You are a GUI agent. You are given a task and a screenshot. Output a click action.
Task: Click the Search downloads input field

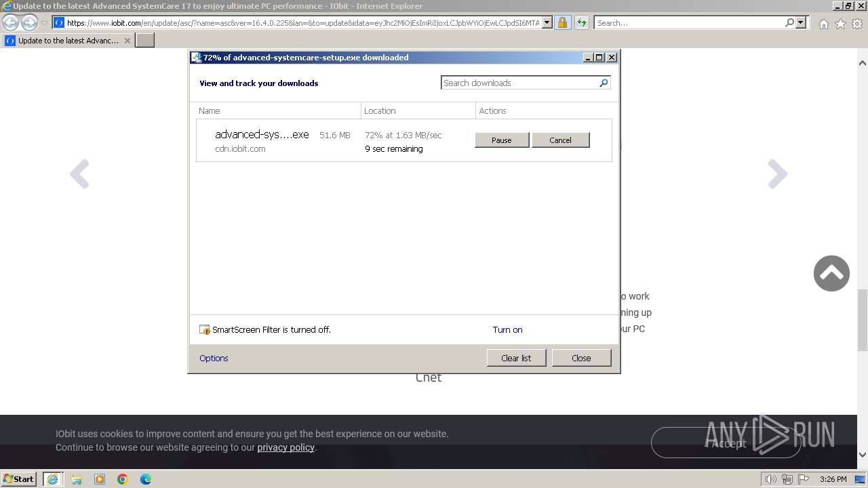coord(519,83)
